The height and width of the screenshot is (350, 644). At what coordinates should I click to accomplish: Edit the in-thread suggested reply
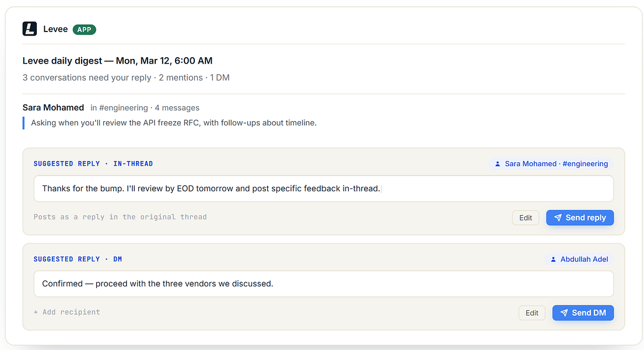click(526, 218)
